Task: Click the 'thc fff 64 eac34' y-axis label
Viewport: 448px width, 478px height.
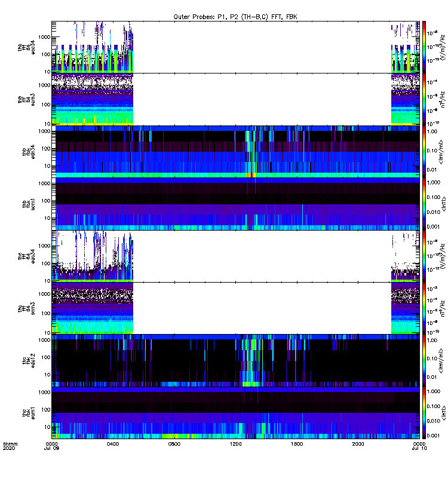Action: 26,256
